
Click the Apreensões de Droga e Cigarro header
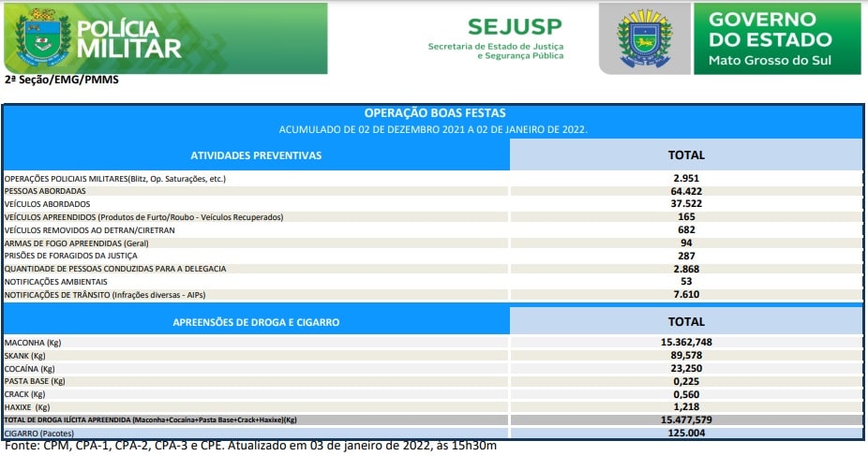[256, 321]
